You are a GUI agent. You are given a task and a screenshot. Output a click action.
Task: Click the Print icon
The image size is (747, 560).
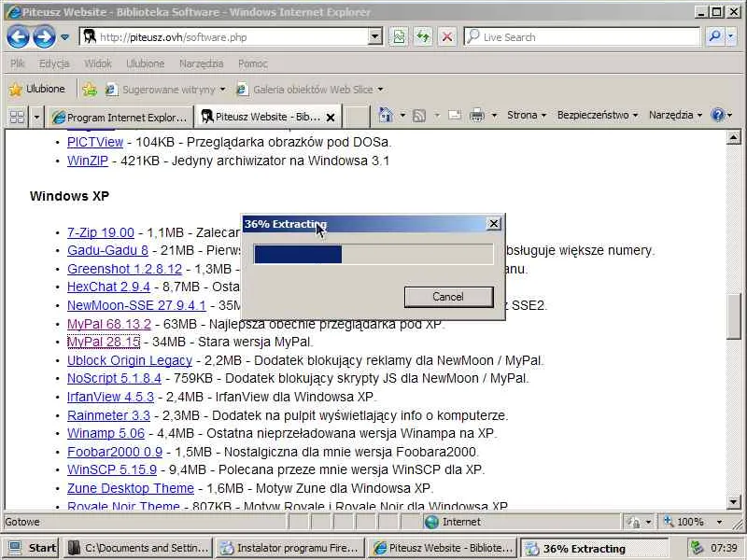click(477, 115)
